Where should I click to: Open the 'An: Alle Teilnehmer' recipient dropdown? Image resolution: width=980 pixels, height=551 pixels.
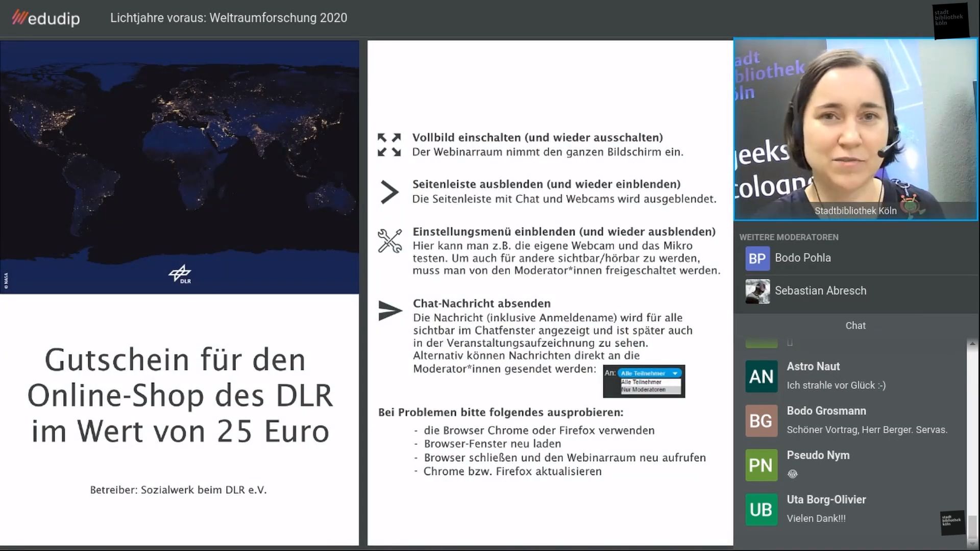pos(648,373)
